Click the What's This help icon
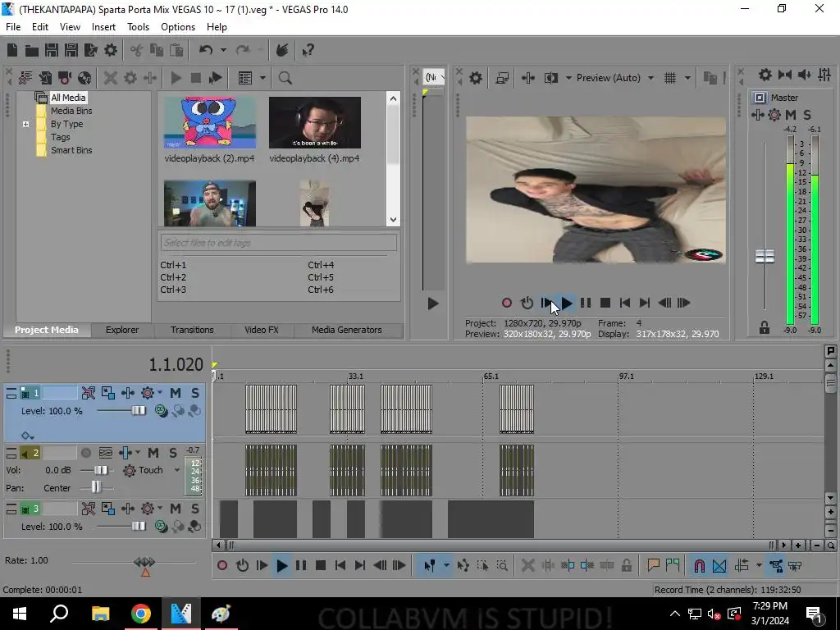This screenshot has height=630, width=840. tap(308, 50)
